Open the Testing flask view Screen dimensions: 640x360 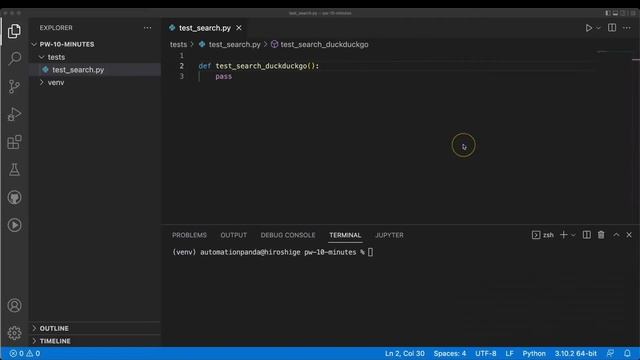14,170
